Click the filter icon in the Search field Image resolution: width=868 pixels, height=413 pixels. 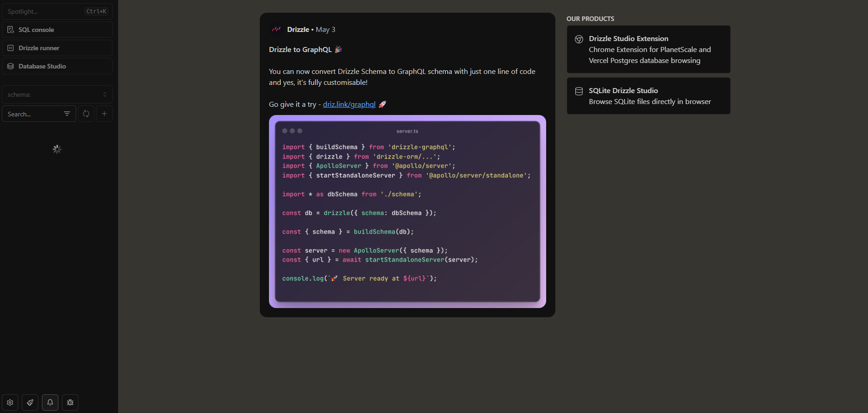click(x=67, y=114)
